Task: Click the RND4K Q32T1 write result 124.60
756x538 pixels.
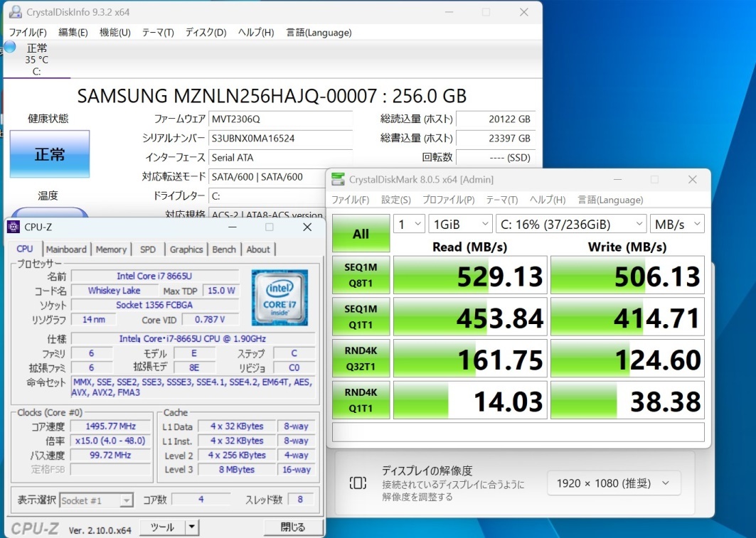Action: [x=627, y=358]
